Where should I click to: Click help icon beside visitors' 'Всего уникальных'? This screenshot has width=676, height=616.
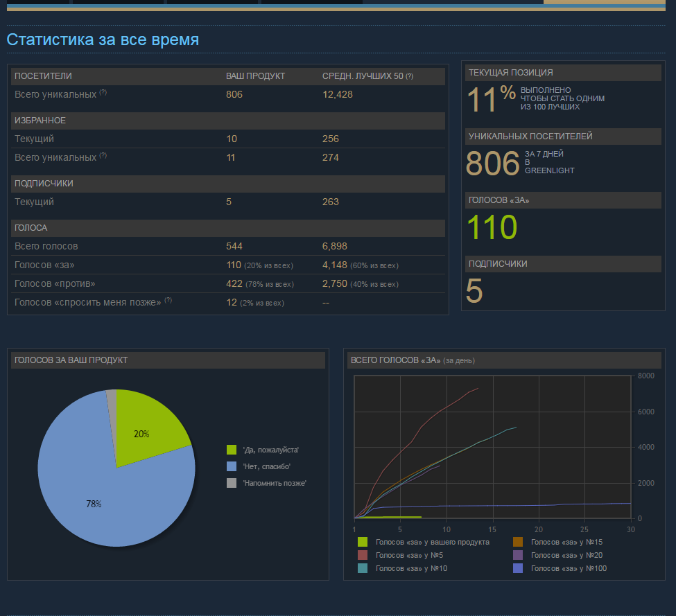(103, 93)
